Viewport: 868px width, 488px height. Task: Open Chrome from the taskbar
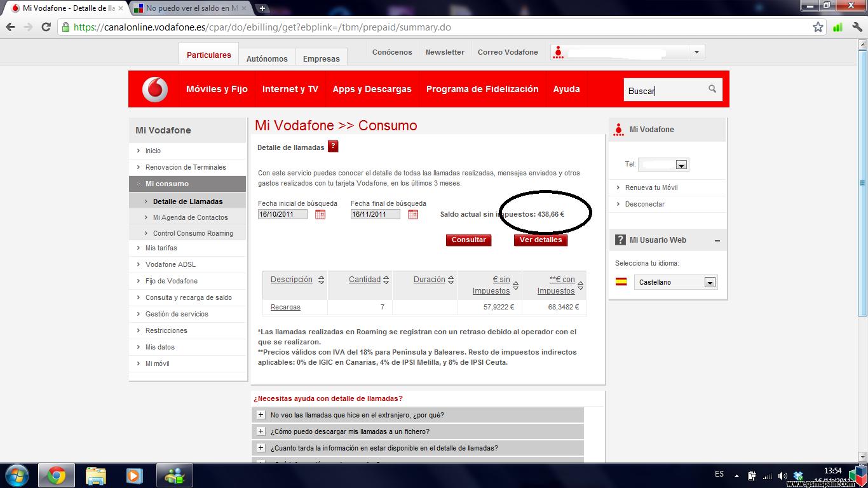coord(56,475)
